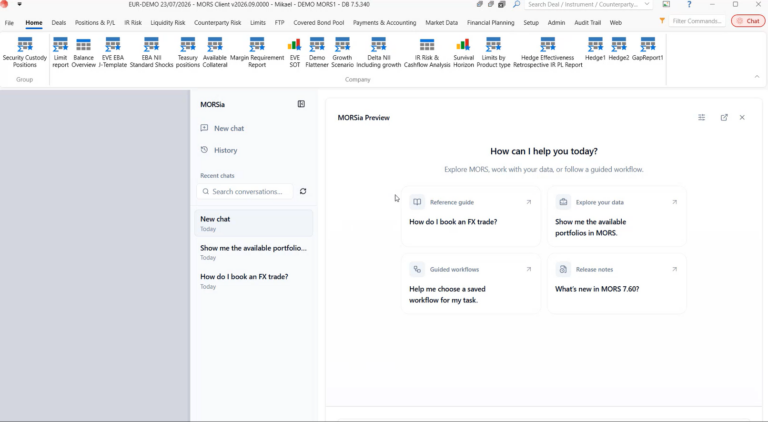This screenshot has height=422, width=768.
Task: Open the Demo Flattener report
Action: coord(317,52)
